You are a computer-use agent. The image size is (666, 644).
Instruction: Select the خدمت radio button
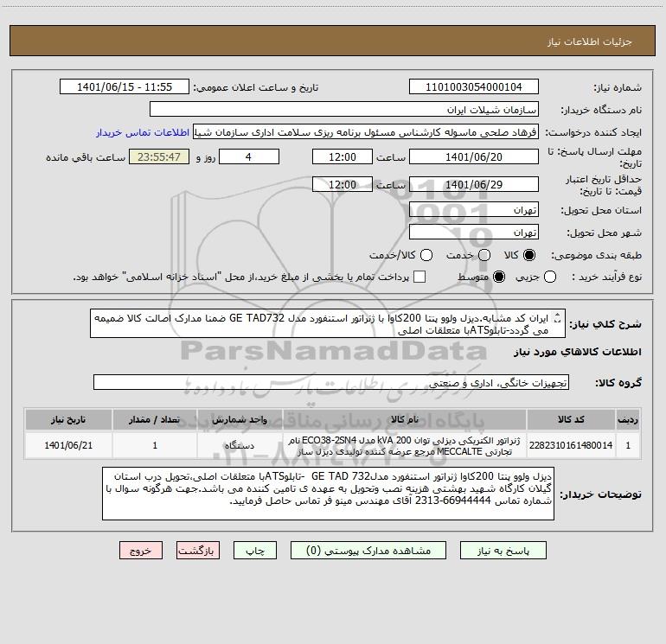pos(484,255)
